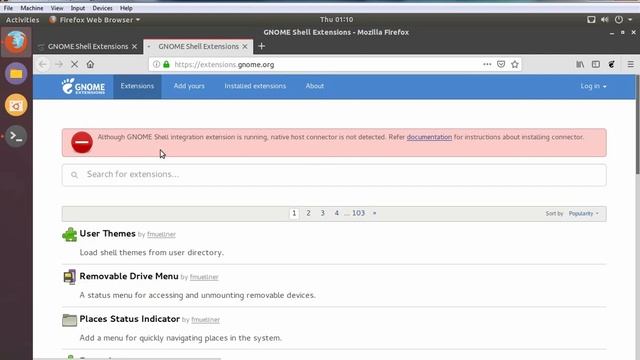The height and width of the screenshot is (360, 640).
Task: Jump to last page 103
Action: click(x=358, y=213)
